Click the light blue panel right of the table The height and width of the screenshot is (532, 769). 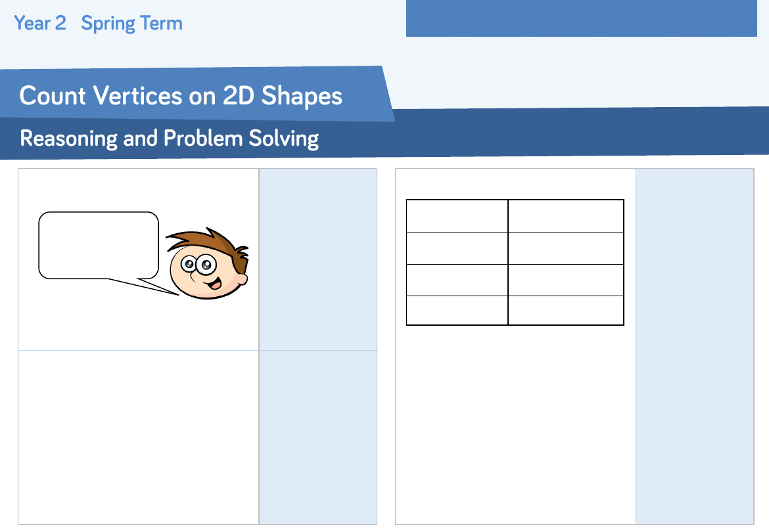click(695, 346)
